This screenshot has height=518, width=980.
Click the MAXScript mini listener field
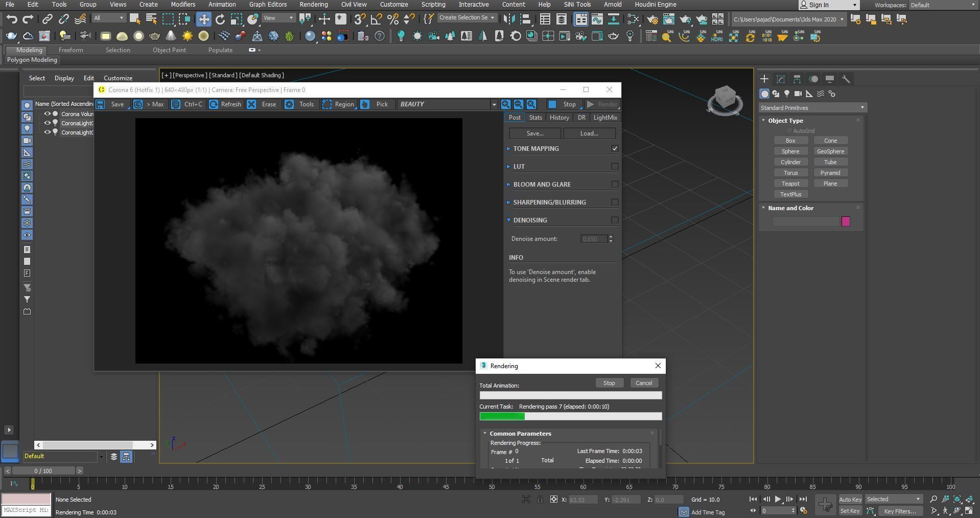(26, 510)
